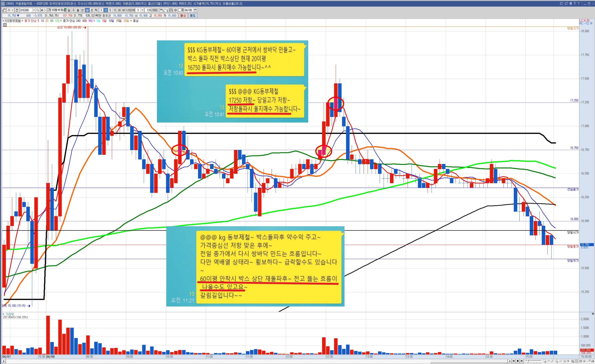Viewport: 595px width, 364px height.
Task: Click the 매수 buy button
Action: pyautogui.click(x=183, y=15)
